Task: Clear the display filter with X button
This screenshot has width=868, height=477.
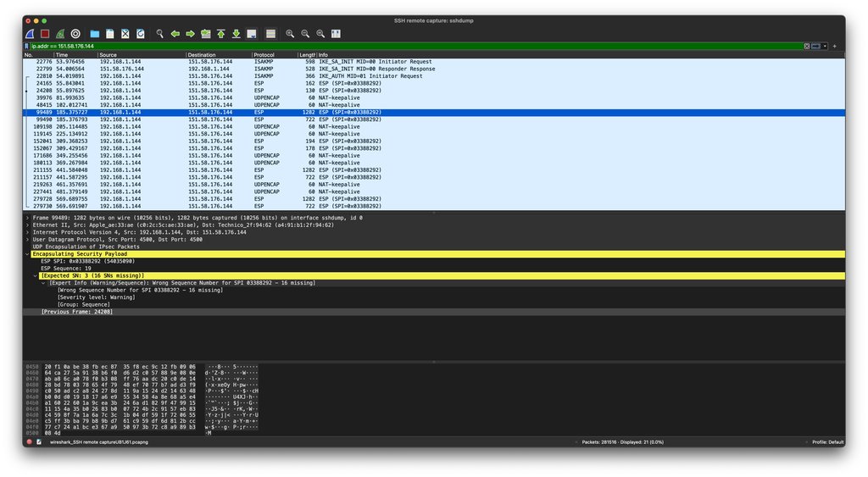Action: (807, 47)
